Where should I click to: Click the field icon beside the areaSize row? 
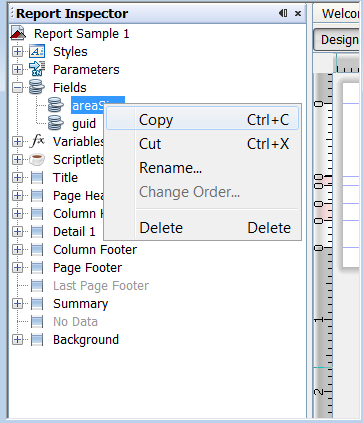(x=56, y=105)
